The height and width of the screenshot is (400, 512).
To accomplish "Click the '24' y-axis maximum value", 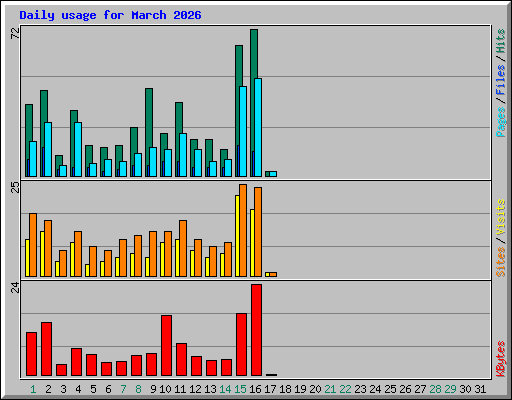I will point(15,287).
